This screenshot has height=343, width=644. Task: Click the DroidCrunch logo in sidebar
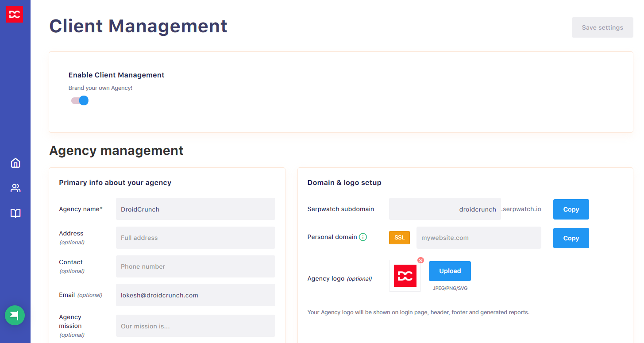(14, 15)
